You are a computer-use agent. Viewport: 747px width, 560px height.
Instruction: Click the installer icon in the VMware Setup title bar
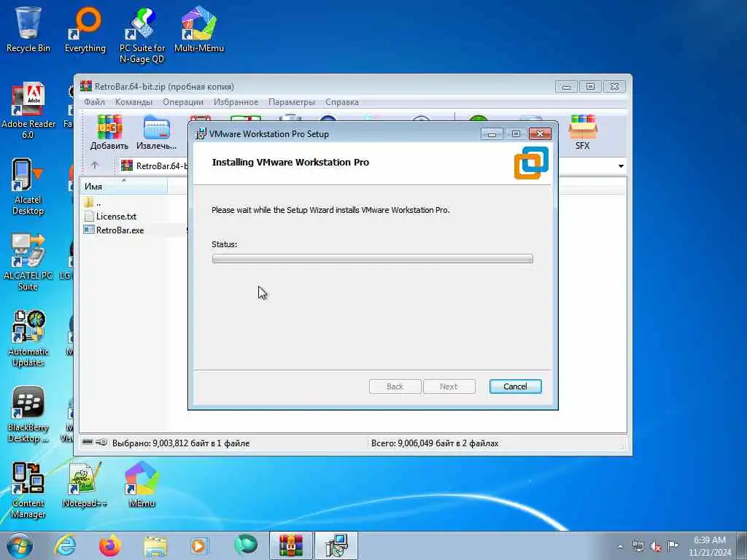coord(201,134)
